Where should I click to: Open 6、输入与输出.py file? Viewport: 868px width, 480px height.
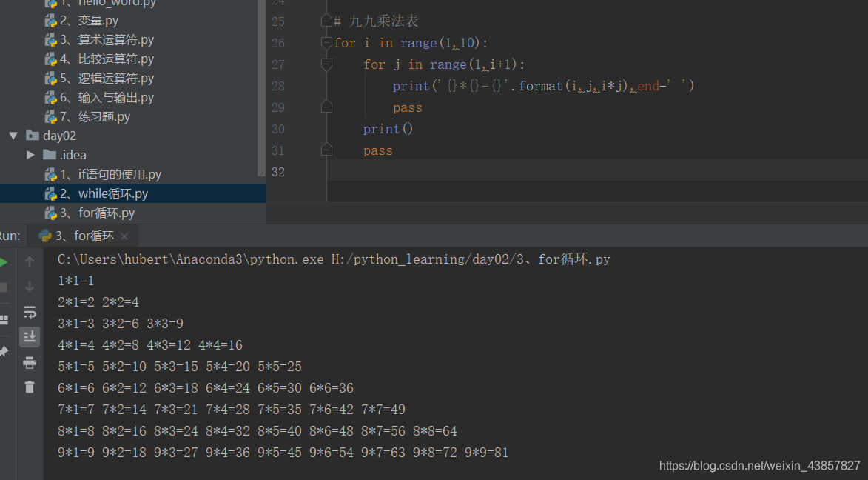(x=99, y=98)
